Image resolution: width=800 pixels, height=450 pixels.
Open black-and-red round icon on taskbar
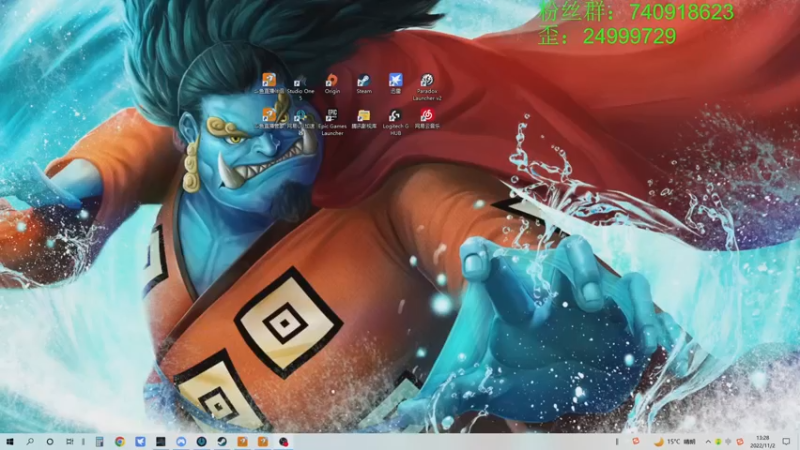point(284,441)
